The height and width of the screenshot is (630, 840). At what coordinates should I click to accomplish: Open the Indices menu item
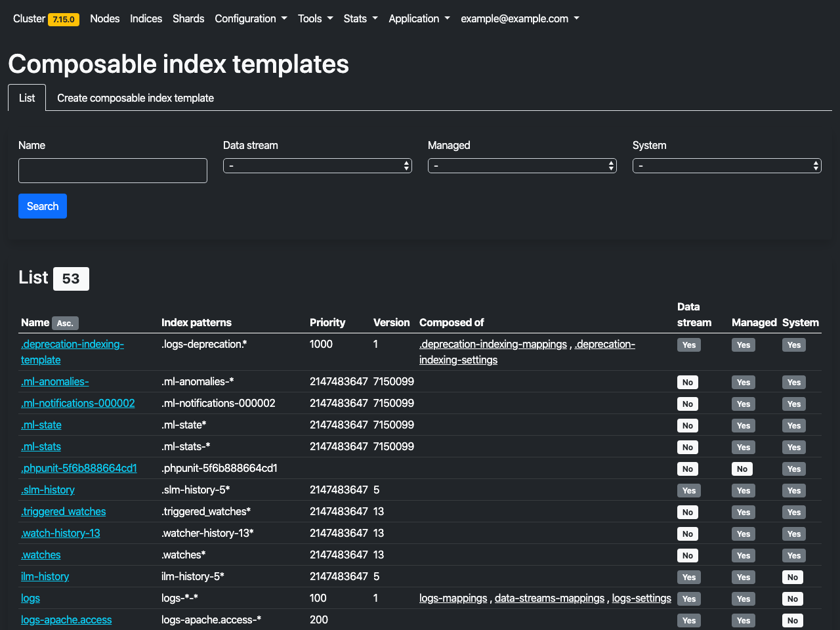[146, 18]
